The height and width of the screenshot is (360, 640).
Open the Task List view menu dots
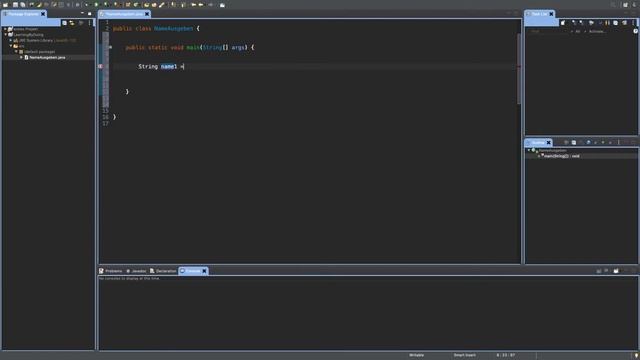coord(633,23)
